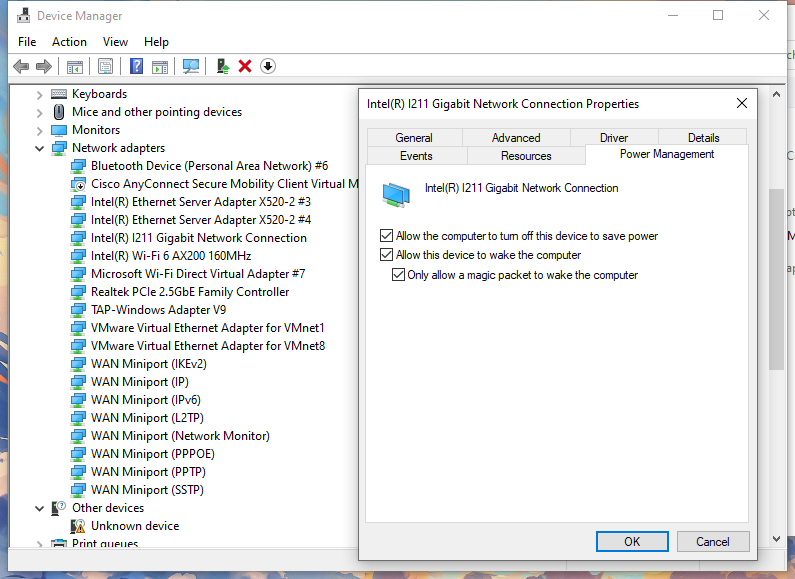Disable Only allow a magic packet checkbox

(398, 274)
